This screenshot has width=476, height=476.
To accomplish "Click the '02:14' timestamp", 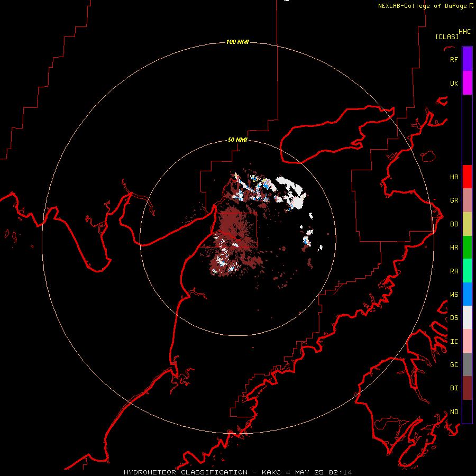I will click(340, 472).
